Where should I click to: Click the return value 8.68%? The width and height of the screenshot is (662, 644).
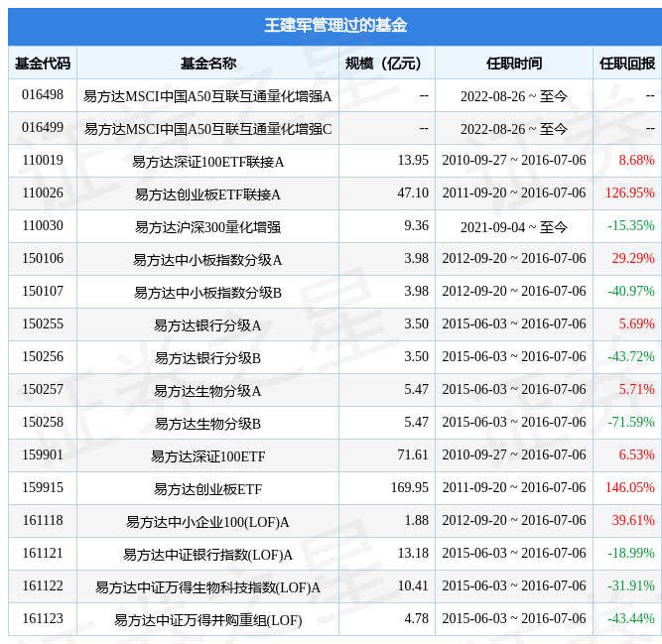pyautogui.click(x=636, y=160)
